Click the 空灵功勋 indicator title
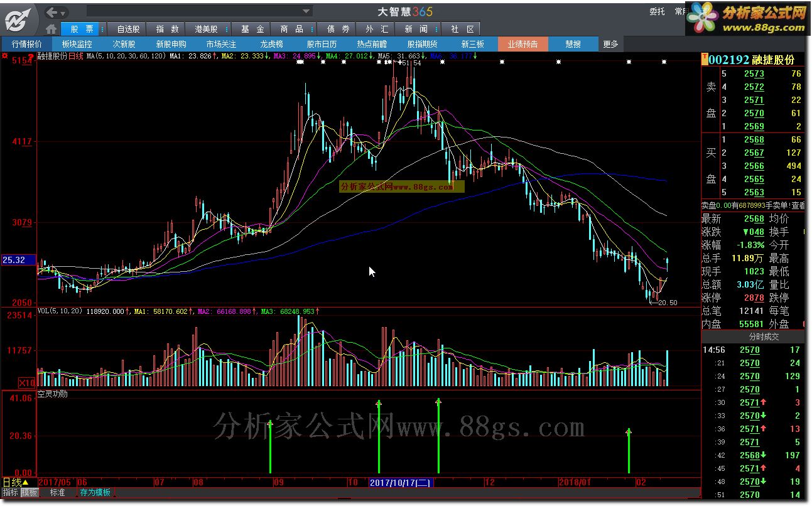812x506 pixels. tap(53, 394)
